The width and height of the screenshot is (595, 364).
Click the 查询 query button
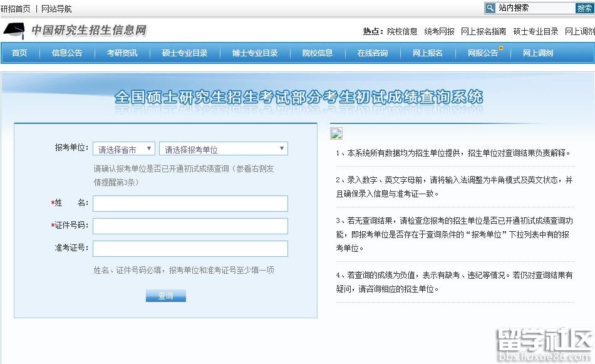point(165,295)
